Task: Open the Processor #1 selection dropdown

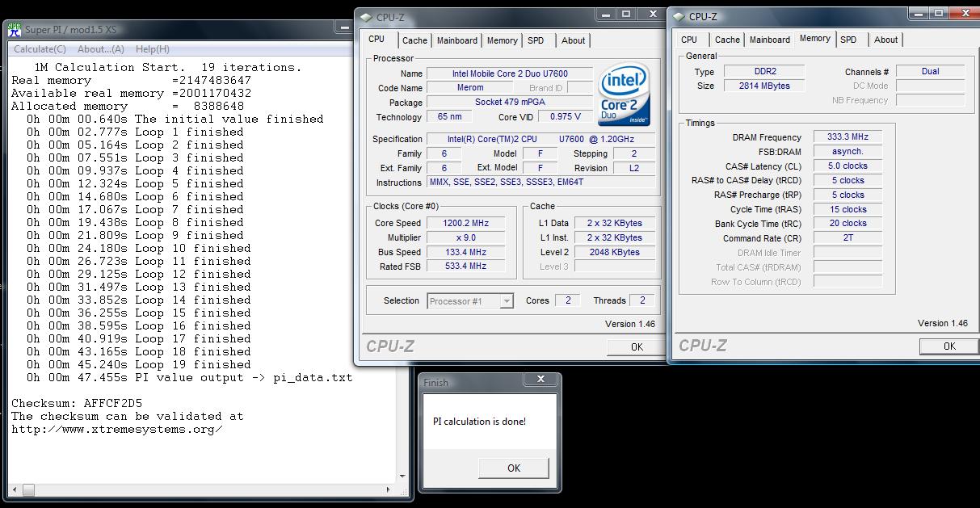Action: [470, 301]
